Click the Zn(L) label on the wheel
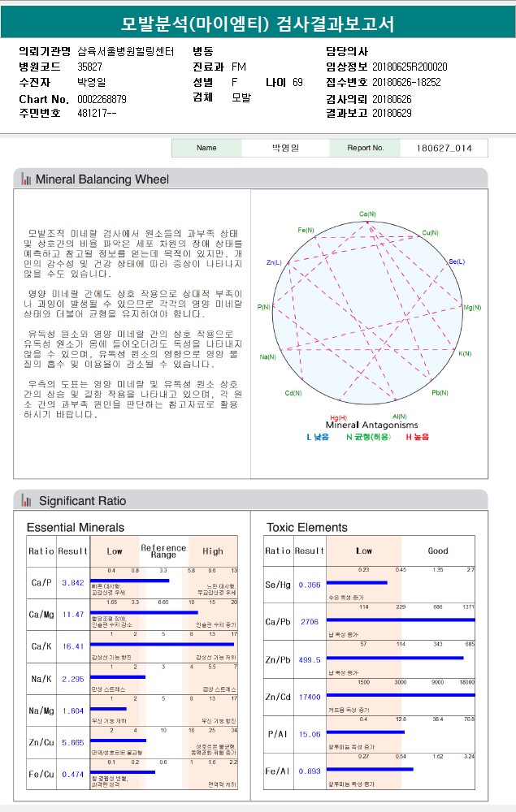 [274, 262]
